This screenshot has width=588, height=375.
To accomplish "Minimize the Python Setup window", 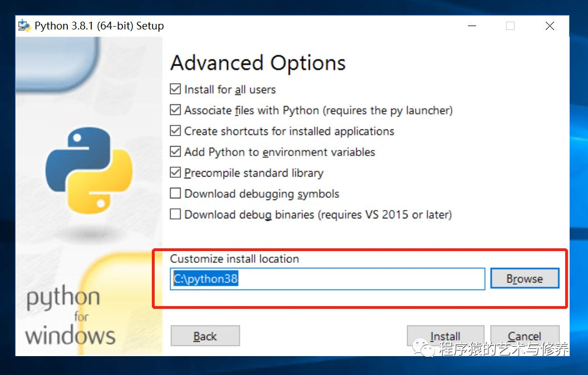I will (x=472, y=26).
